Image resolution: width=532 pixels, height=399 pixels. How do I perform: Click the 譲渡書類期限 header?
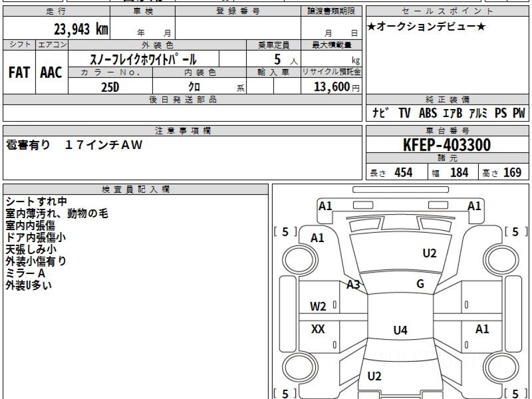331,12
